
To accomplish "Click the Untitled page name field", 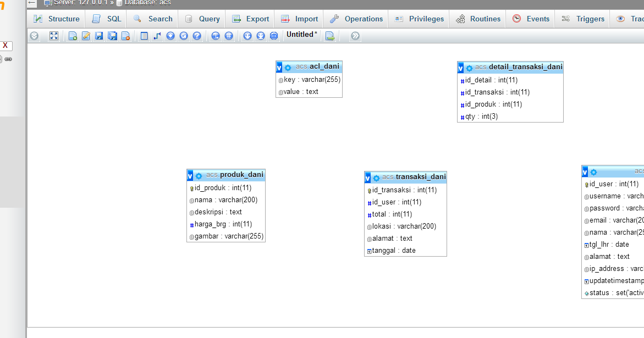I will click(301, 34).
